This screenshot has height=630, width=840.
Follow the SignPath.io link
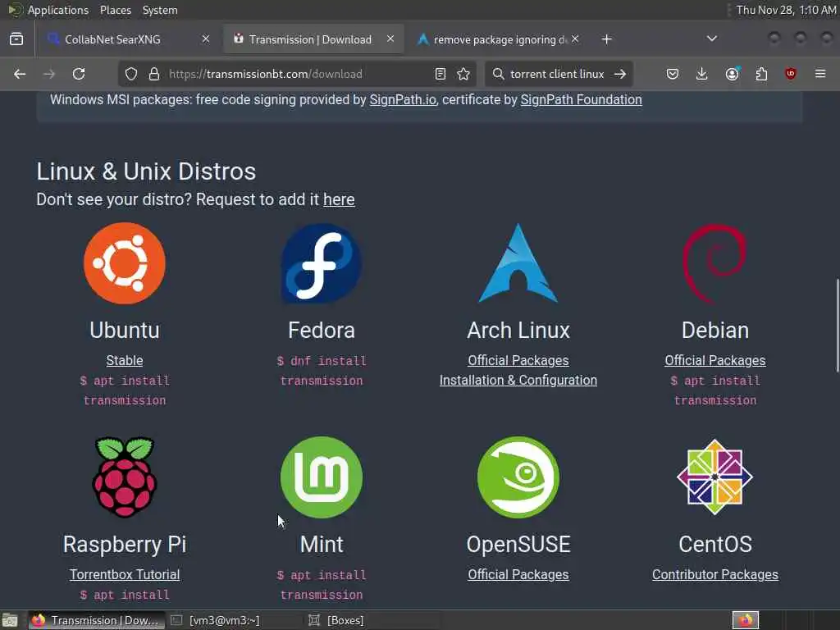(x=403, y=99)
